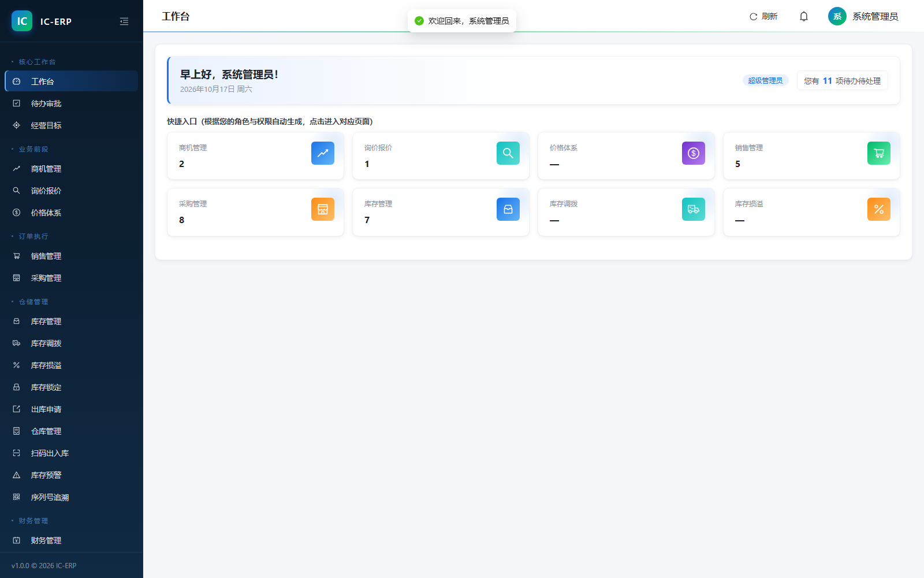The width and height of the screenshot is (924, 578).
Task: Go to 待办审批 in the sidebar
Action: click(72, 103)
